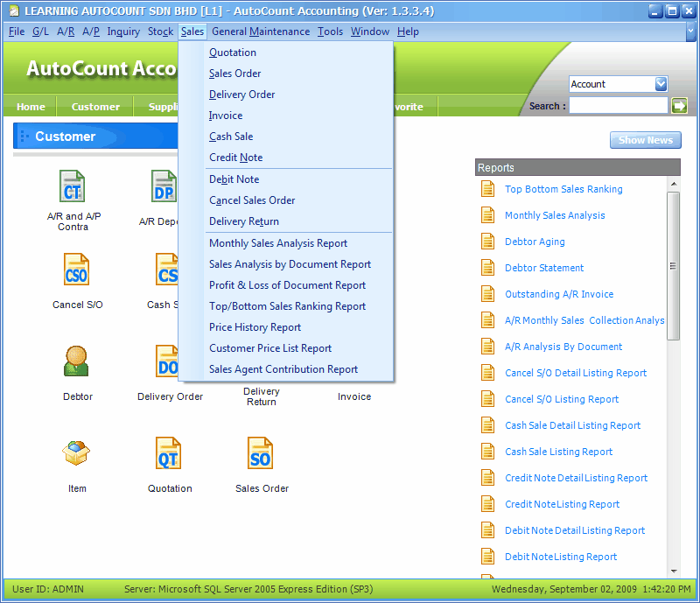
Task: Open the Inquiry menu
Action: [x=123, y=32]
